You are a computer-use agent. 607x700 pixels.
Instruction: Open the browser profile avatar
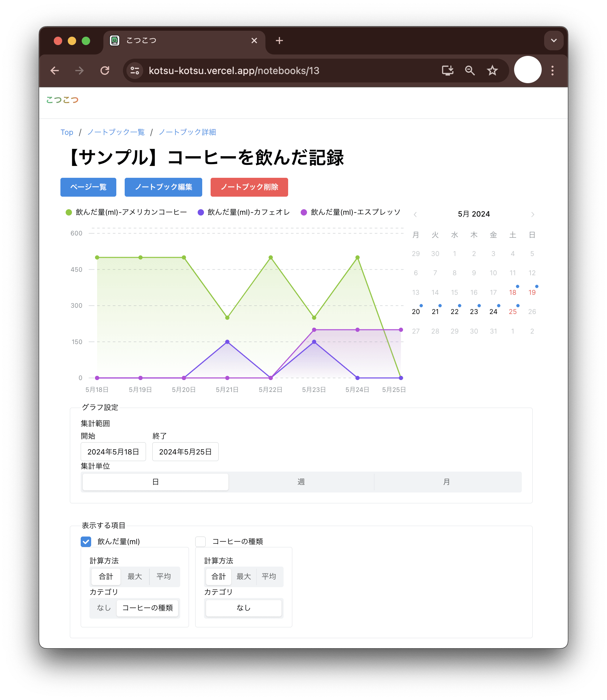click(x=528, y=70)
